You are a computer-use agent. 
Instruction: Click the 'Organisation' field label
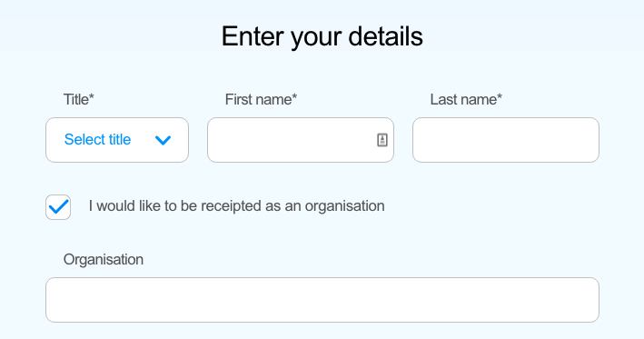(x=103, y=260)
